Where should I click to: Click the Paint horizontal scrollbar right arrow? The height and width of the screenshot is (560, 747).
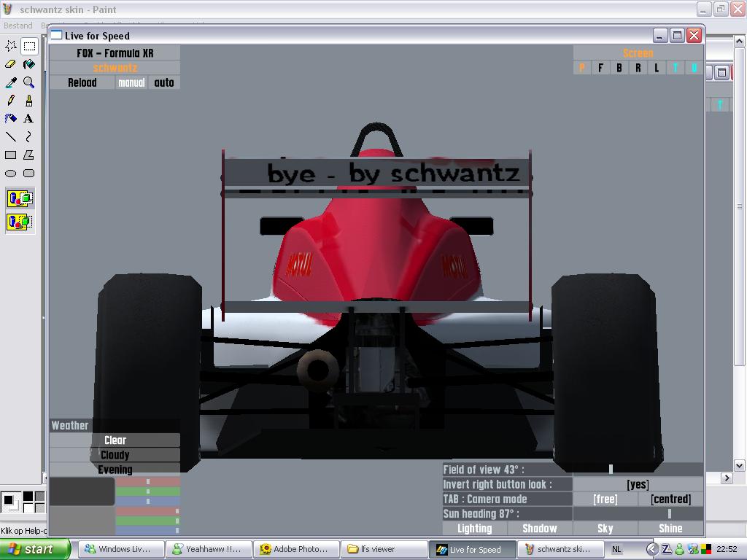point(727,478)
